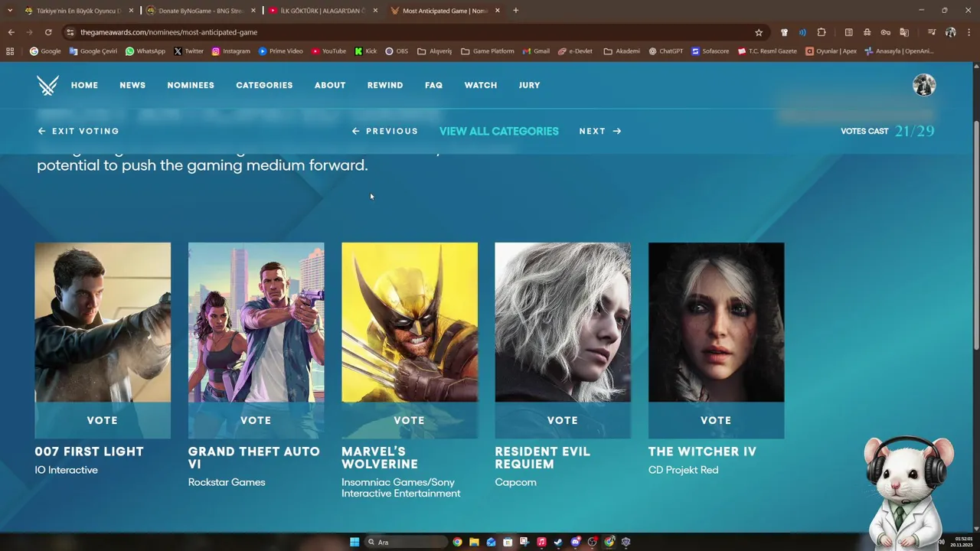Open a new browser tab
Viewport: 980px width, 551px height.
515,11
